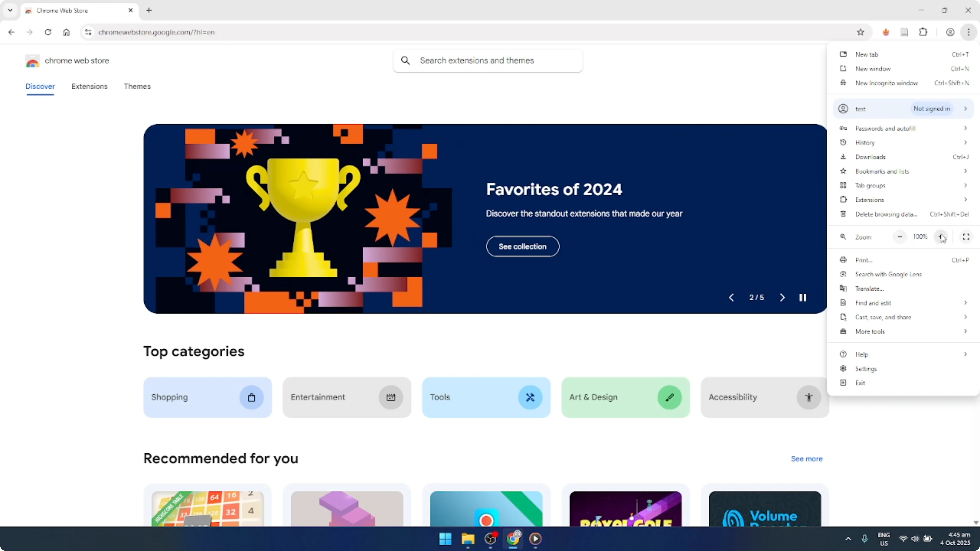Viewport: 980px width, 551px height.
Task: Switch to the Extensions store tab
Action: click(x=89, y=86)
